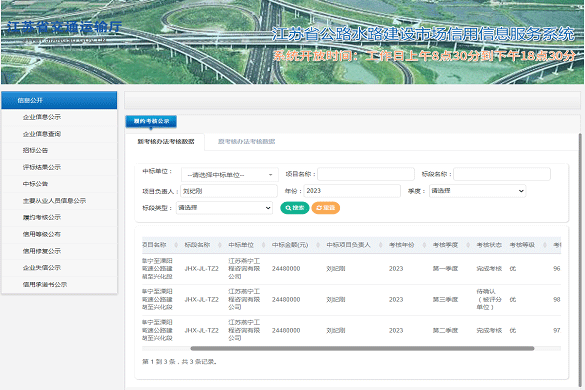Image resolution: width=585 pixels, height=390 pixels.
Task: Open 招标公告 in the sidebar
Action: [x=35, y=150]
